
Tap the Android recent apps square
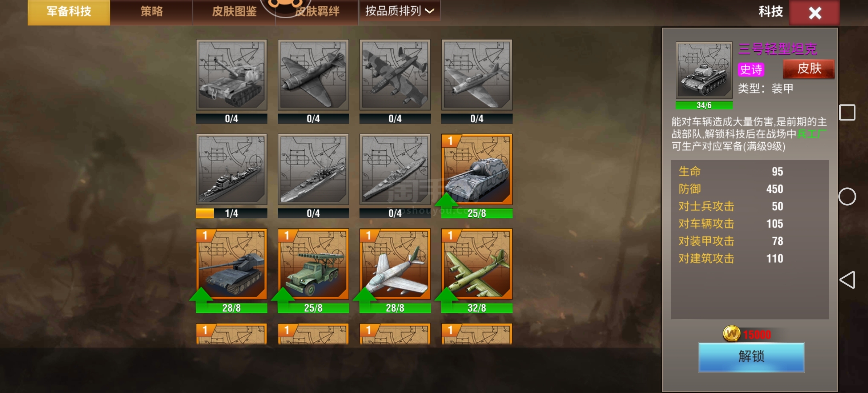click(847, 112)
